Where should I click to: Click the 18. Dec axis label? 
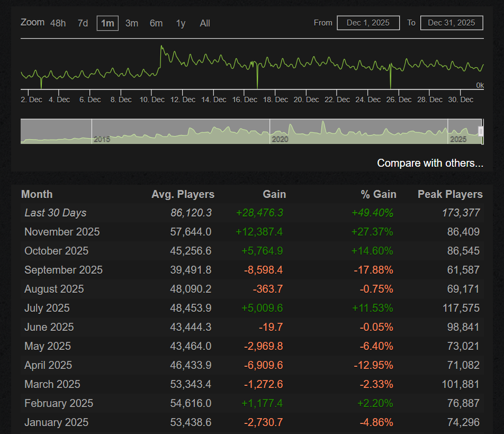click(275, 100)
